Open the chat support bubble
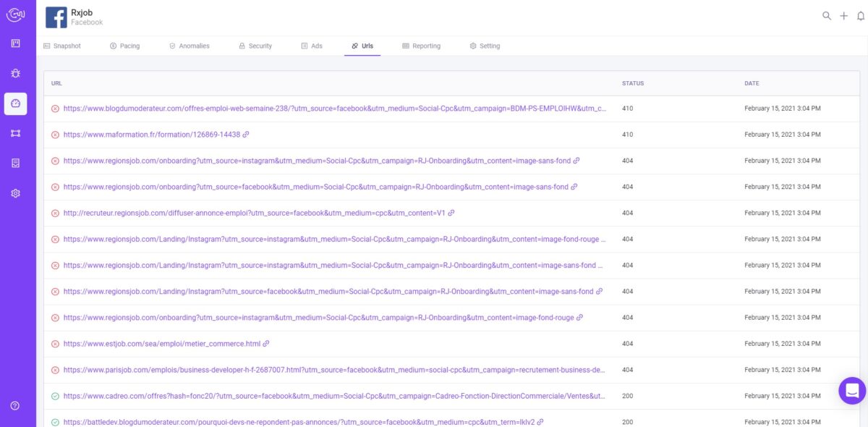The height and width of the screenshot is (427, 868). (x=852, y=391)
